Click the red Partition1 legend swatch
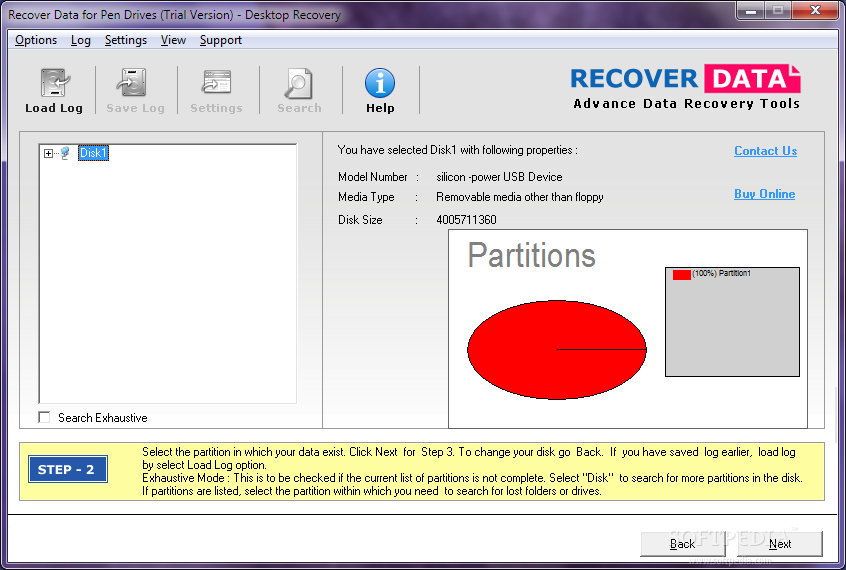Viewport: 846px width, 570px height. coord(681,275)
